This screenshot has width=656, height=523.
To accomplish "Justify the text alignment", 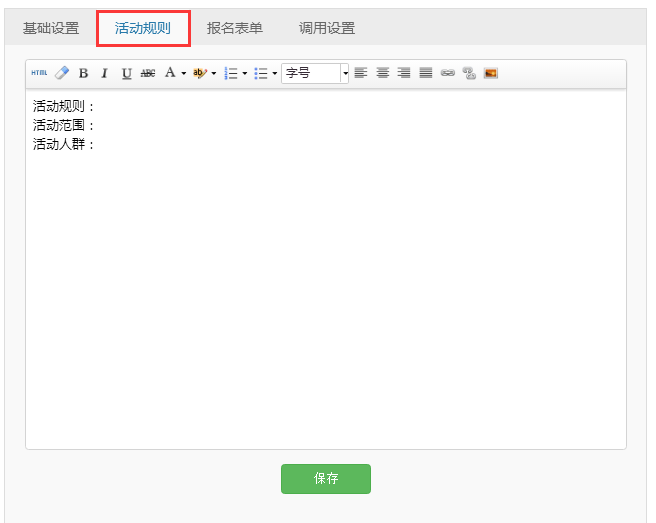I will (x=426, y=73).
